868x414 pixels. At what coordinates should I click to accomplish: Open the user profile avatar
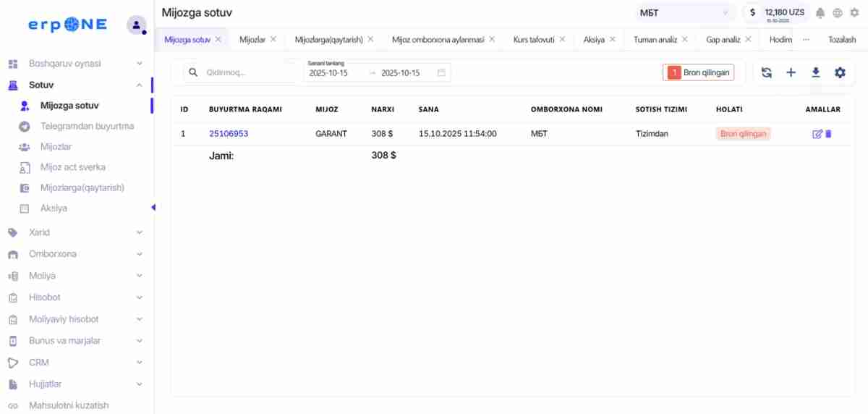[x=136, y=25]
